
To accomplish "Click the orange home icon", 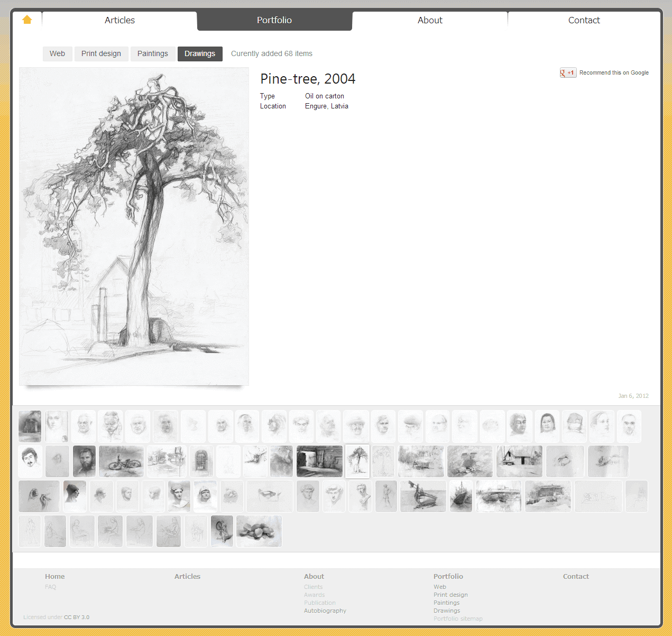I will (x=27, y=20).
